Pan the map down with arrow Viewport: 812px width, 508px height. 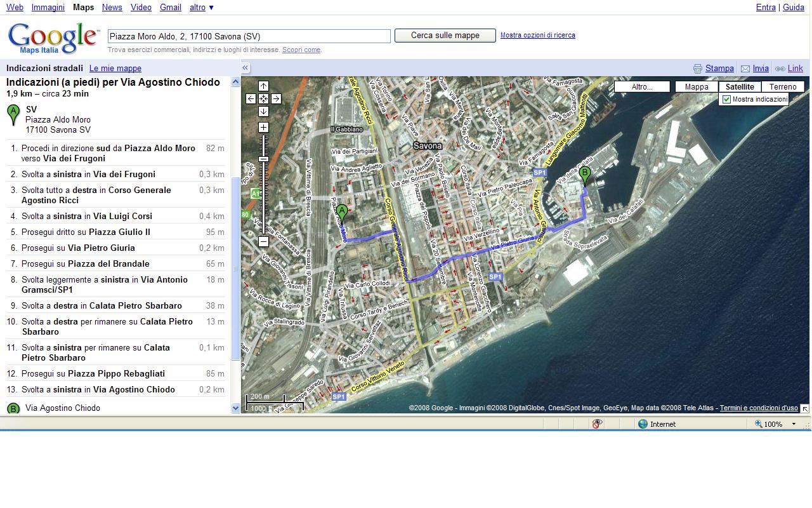click(263, 111)
